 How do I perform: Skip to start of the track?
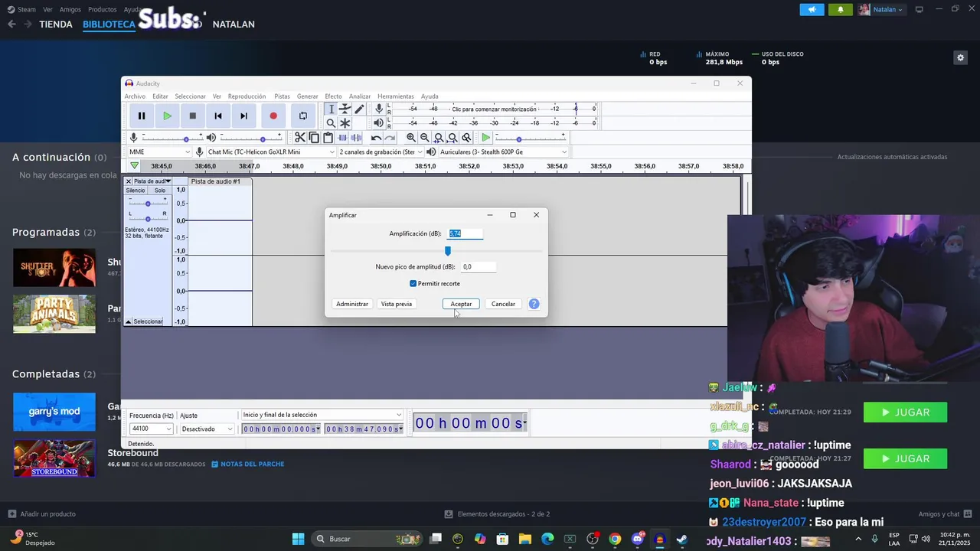pyautogui.click(x=218, y=116)
